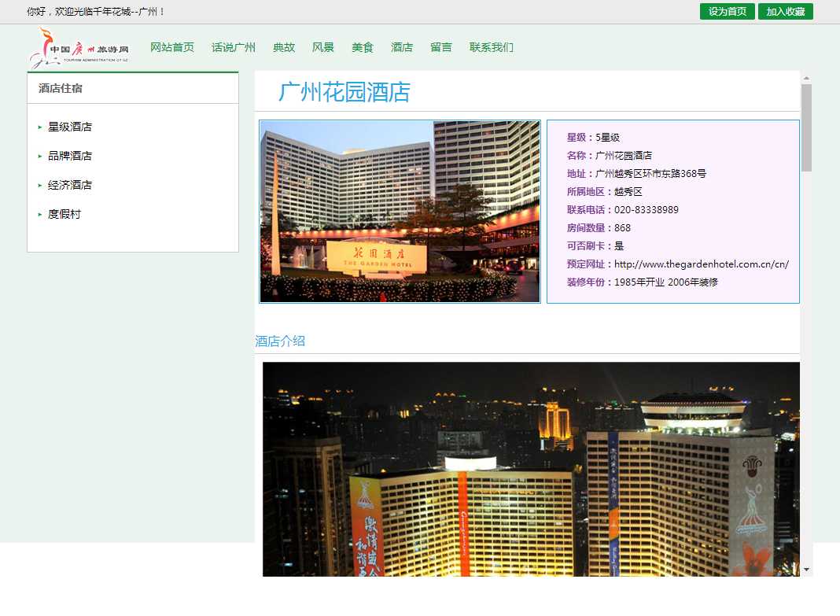Image resolution: width=840 pixels, height=616 pixels.
Task: Open the 留言 page link
Action: click(x=441, y=48)
